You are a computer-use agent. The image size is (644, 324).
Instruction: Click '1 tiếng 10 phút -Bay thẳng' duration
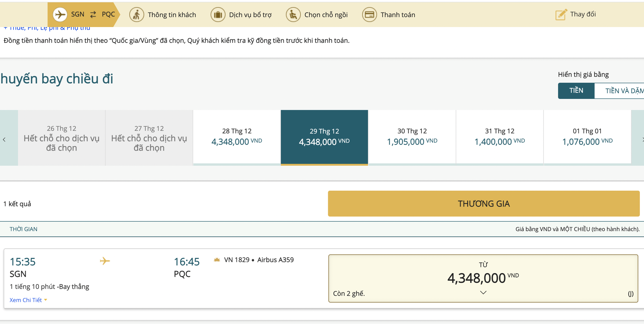click(49, 287)
